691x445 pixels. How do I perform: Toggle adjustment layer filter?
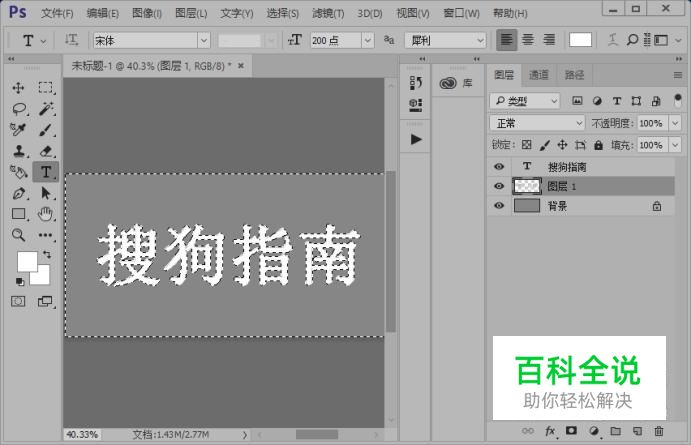tap(597, 101)
